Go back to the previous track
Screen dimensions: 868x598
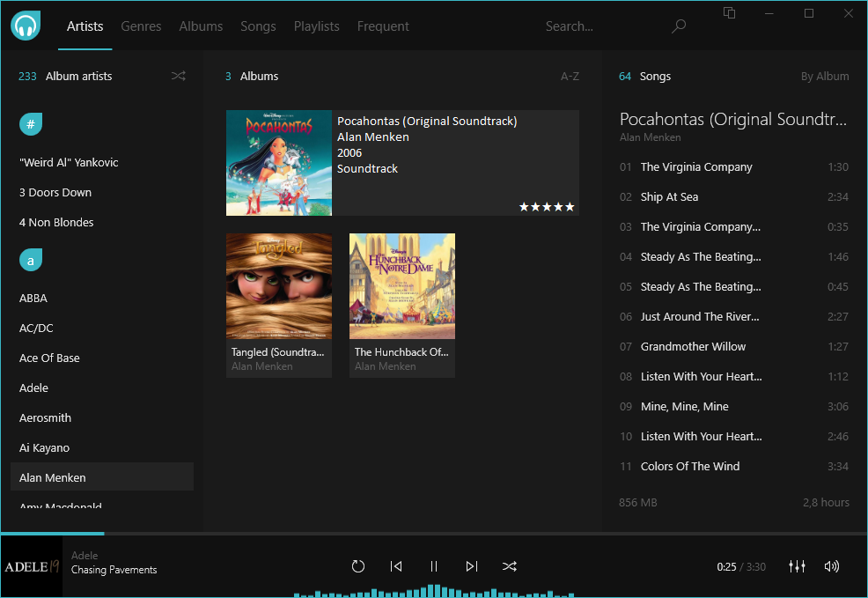(x=396, y=566)
